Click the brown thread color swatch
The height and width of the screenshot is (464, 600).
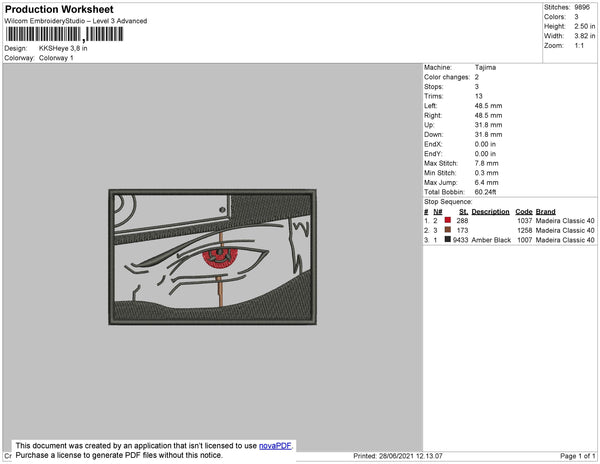[448, 230]
